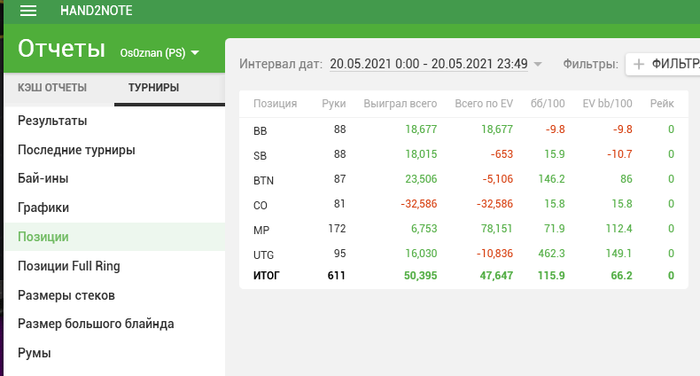
Task: Click the 47,647 total EV value
Action: (x=496, y=276)
